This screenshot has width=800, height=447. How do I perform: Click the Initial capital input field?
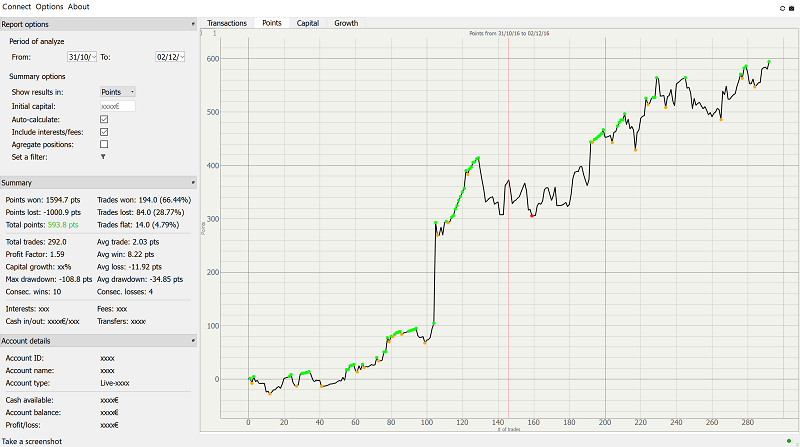click(x=117, y=106)
